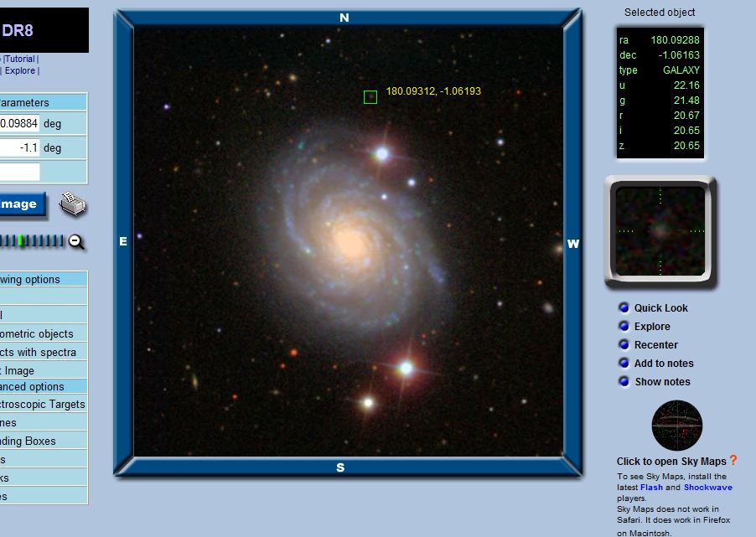Click the Get Image button
Image resolution: width=756 pixels, height=537 pixels.
[x=23, y=204]
